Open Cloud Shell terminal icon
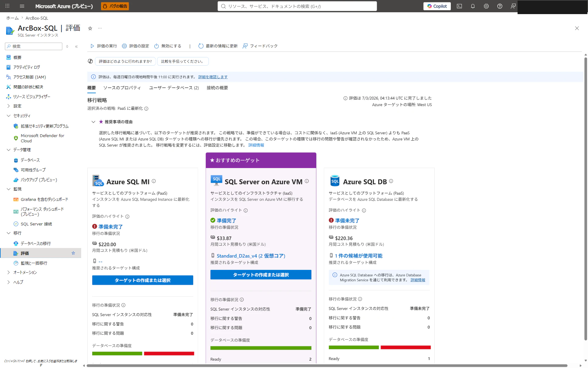588x368 pixels. pos(459,6)
